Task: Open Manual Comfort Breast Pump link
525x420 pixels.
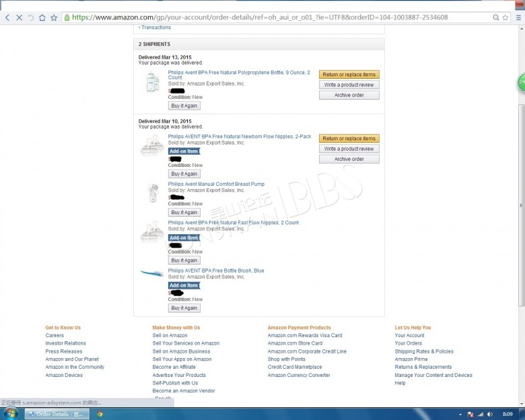Action: pyautogui.click(x=216, y=184)
